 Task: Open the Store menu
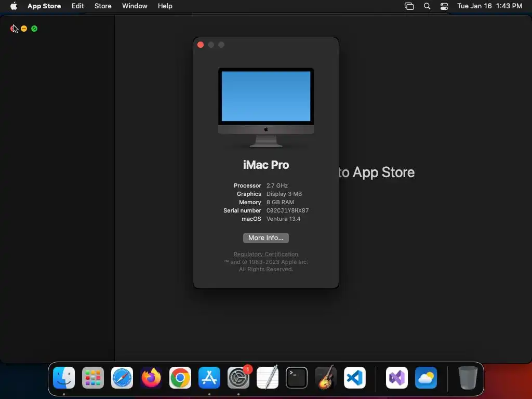[x=103, y=6]
